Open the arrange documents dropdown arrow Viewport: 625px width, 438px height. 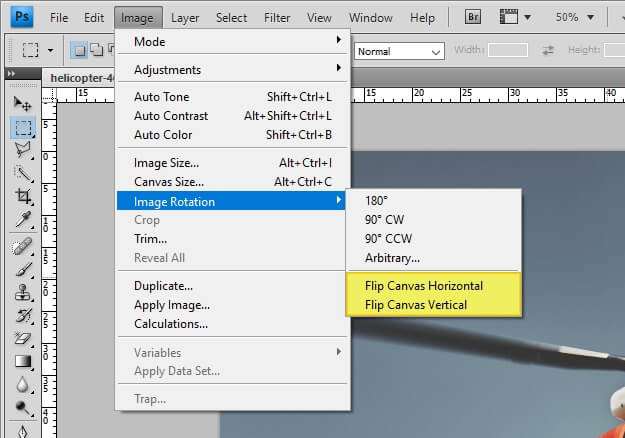(528, 17)
